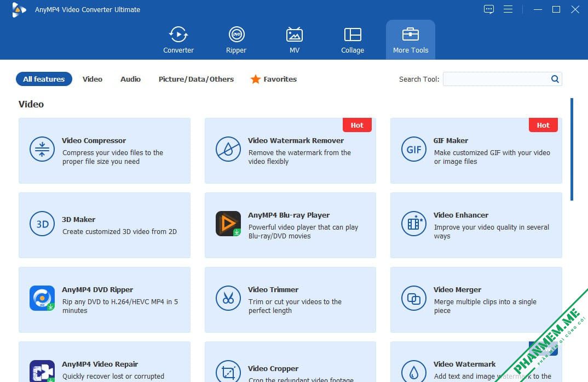Click 'Improve your video quality' description
The height and width of the screenshot is (382, 588).
(x=491, y=231)
